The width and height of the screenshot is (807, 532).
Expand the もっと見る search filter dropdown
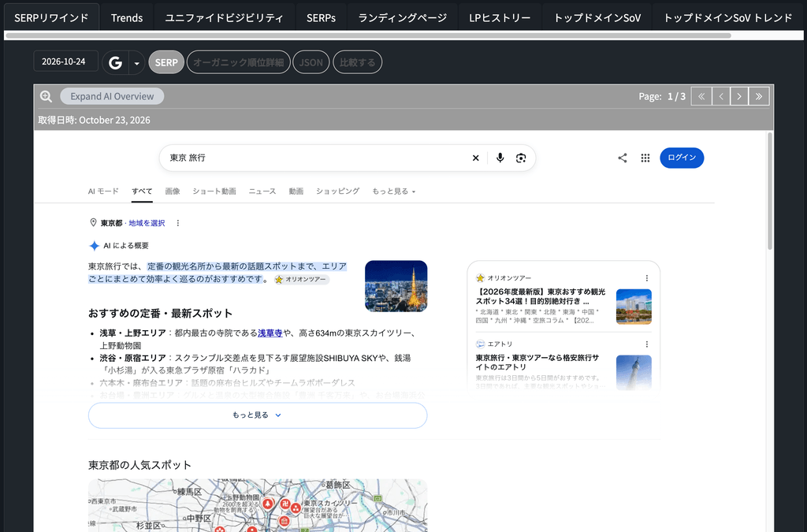[x=394, y=192]
